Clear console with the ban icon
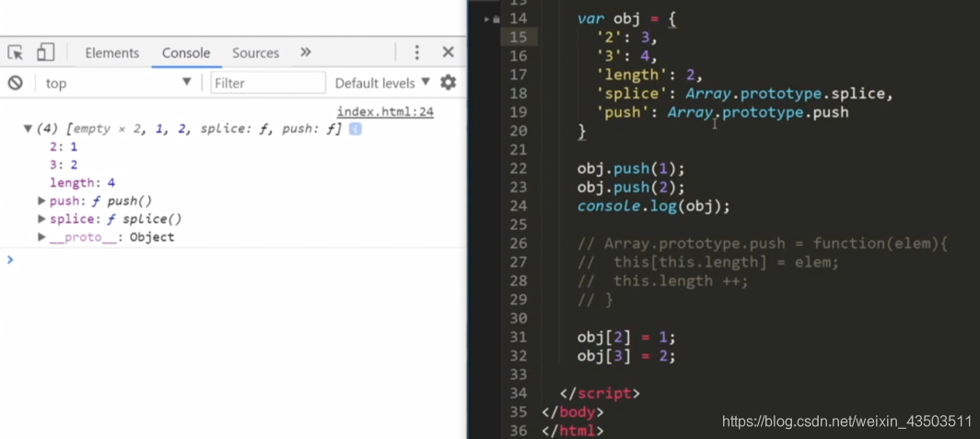 point(15,83)
